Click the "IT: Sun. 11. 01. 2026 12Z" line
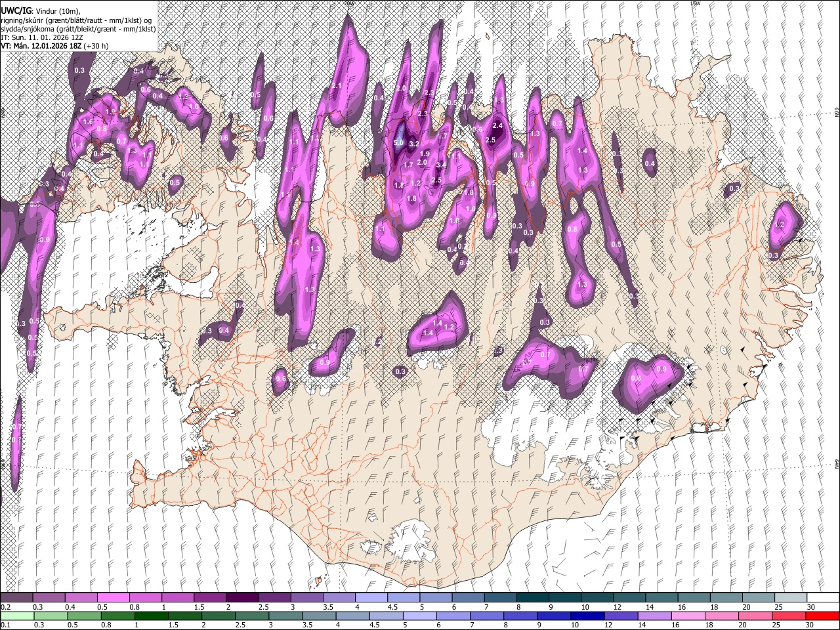This screenshot has height=630, width=840. [43, 37]
